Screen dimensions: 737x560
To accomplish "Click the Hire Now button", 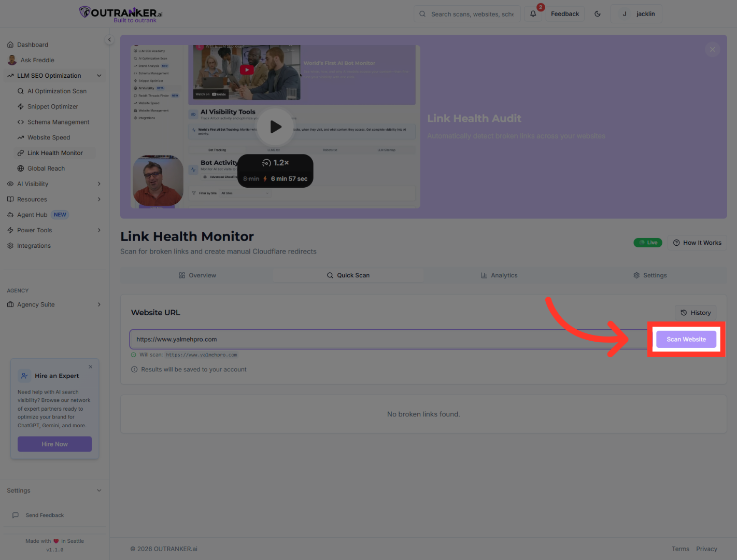I will 54,444.
